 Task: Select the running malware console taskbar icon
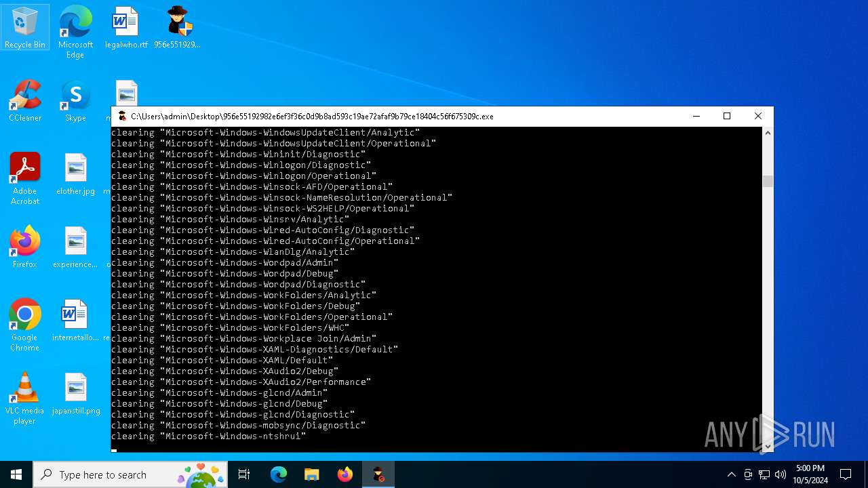click(378, 474)
